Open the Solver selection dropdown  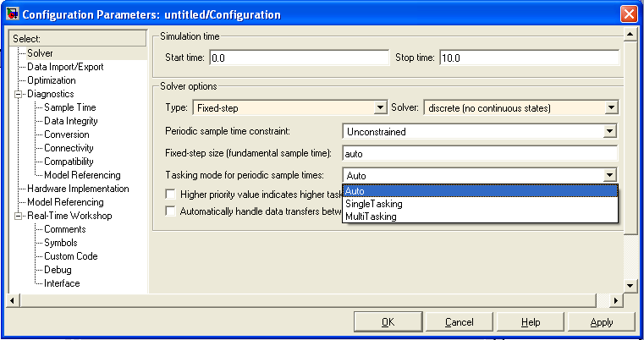coord(609,108)
